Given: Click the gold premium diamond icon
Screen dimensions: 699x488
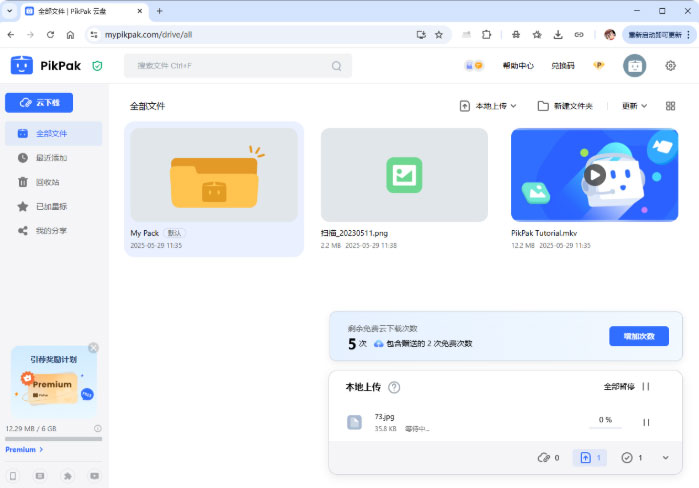Looking at the screenshot, I should (x=599, y=66).
